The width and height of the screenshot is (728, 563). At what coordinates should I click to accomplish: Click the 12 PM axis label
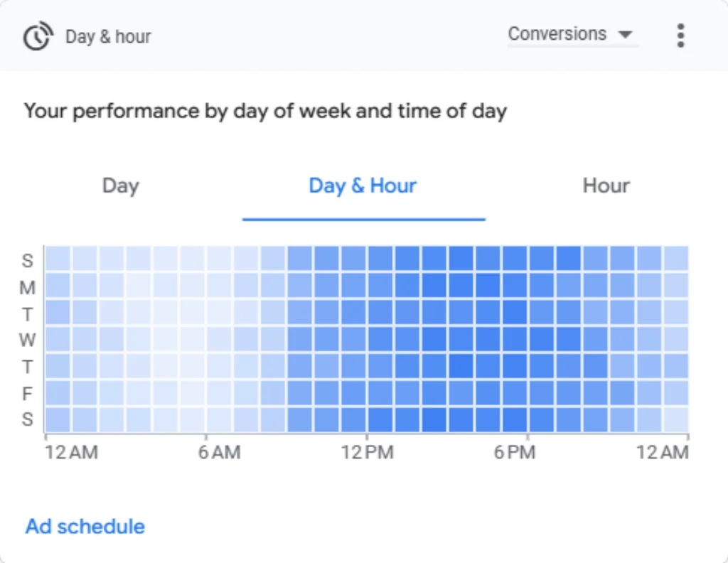(368, 452)
